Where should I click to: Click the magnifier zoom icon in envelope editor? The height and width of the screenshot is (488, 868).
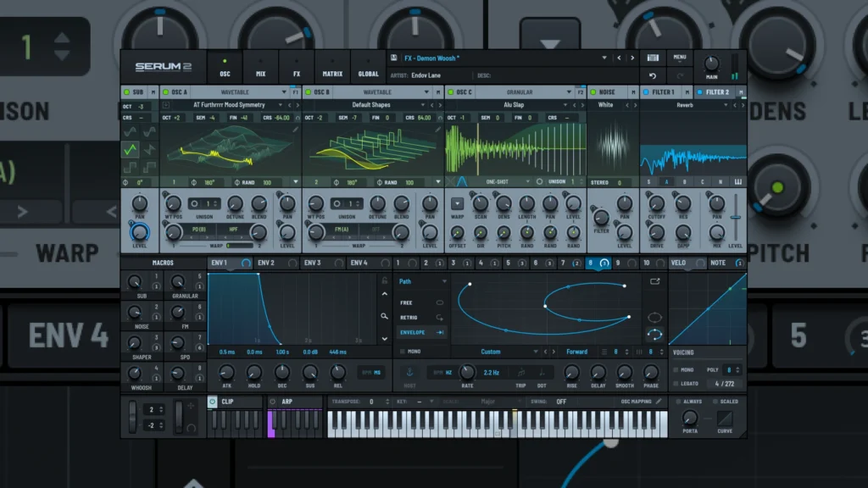pos(384,317)
